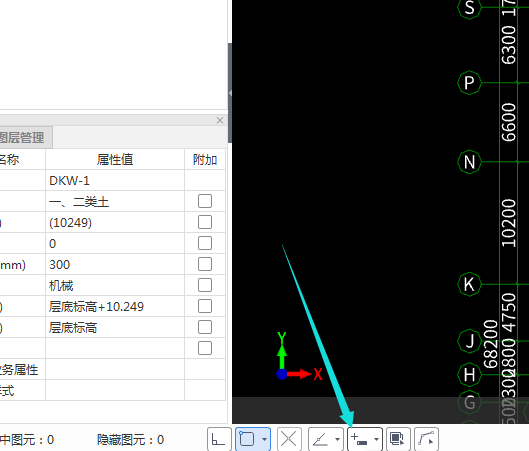Image resolution: width=529 pixels, height=451 pixels.
Task: Check the 附加 box for (10249) row
Action: [x=205, y=222]
